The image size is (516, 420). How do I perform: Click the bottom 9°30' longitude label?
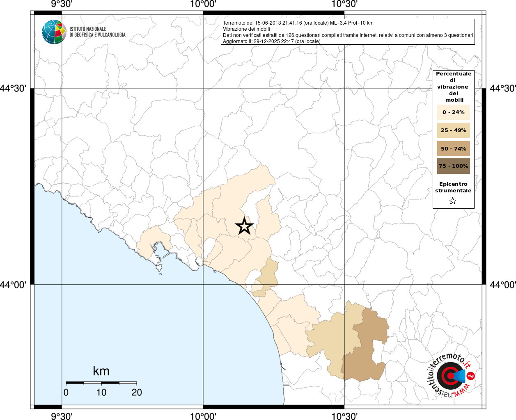62,416
